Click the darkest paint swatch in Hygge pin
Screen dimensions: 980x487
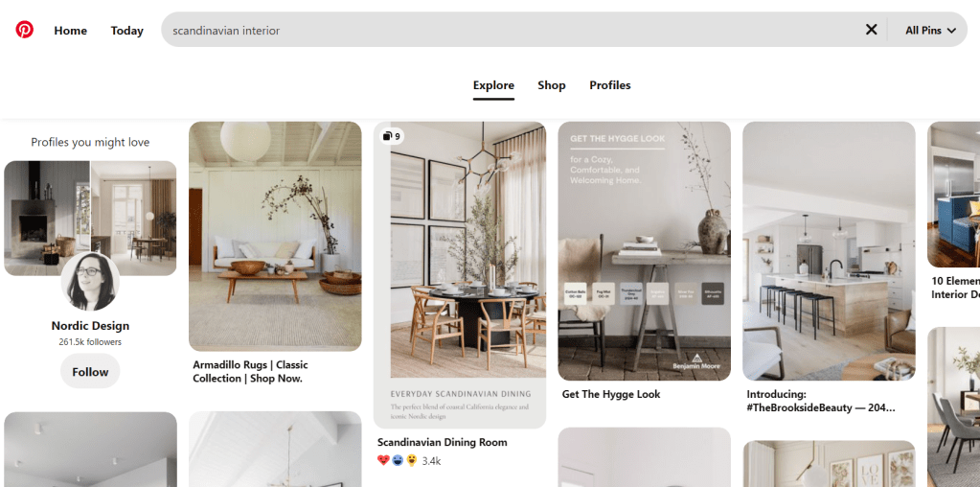point(713,293)
